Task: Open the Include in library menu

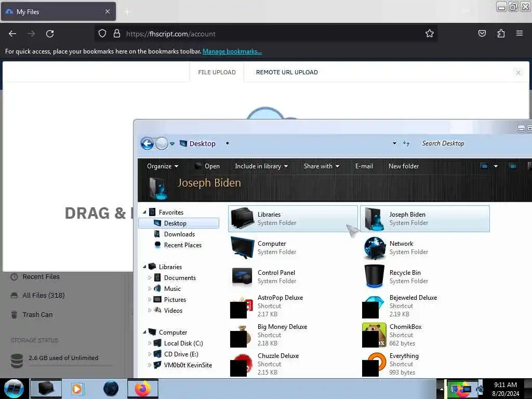Action: [261, 166]
